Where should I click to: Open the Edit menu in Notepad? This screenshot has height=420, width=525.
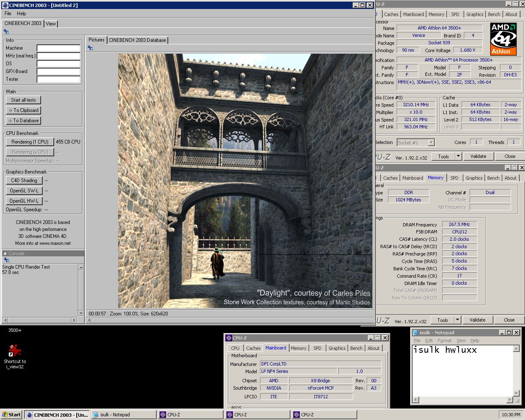click(x=429, y=340)
